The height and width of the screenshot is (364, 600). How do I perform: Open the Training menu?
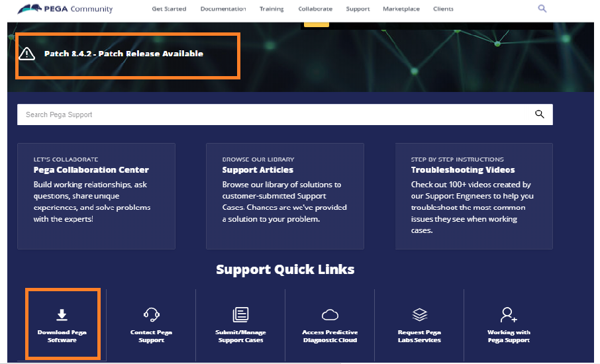[x=272, y=9]
